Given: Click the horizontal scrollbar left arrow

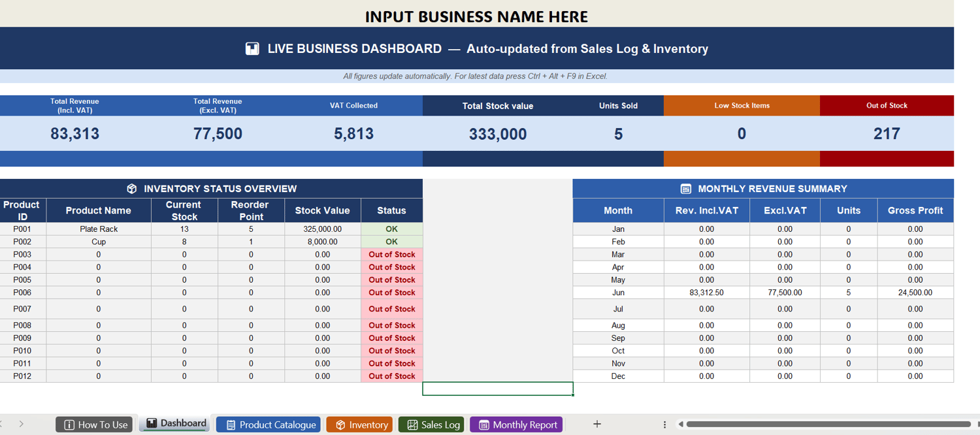Looking at the screenshot, I should (681, 425).
